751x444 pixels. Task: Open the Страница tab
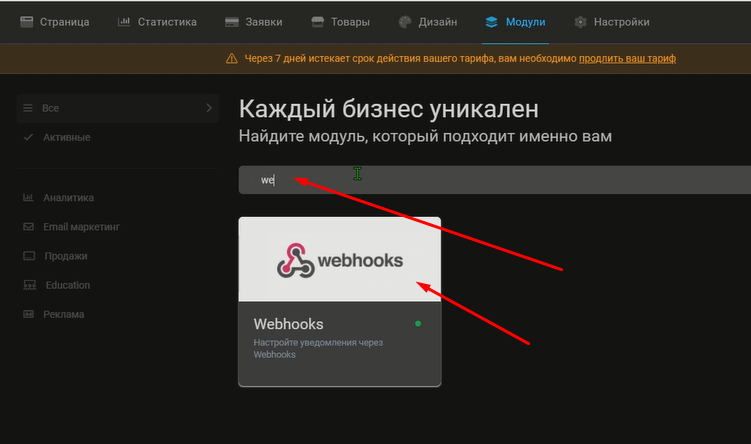tap(55, 22)
